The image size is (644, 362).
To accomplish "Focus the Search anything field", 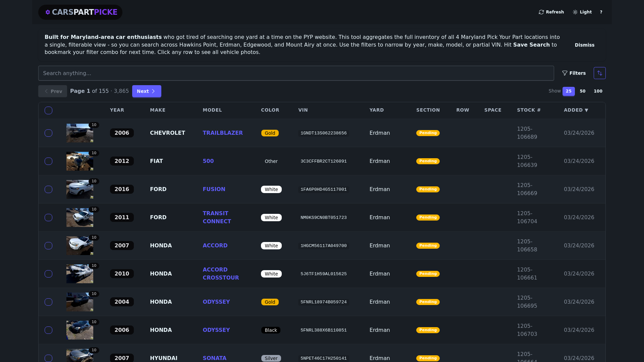I will 296,73.
